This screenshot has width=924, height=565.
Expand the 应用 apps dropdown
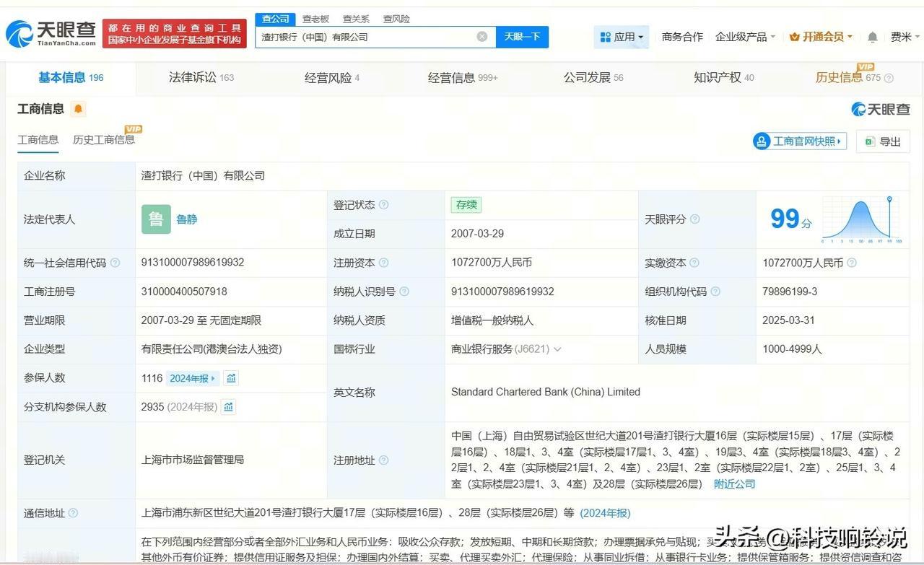coord(622,37)
